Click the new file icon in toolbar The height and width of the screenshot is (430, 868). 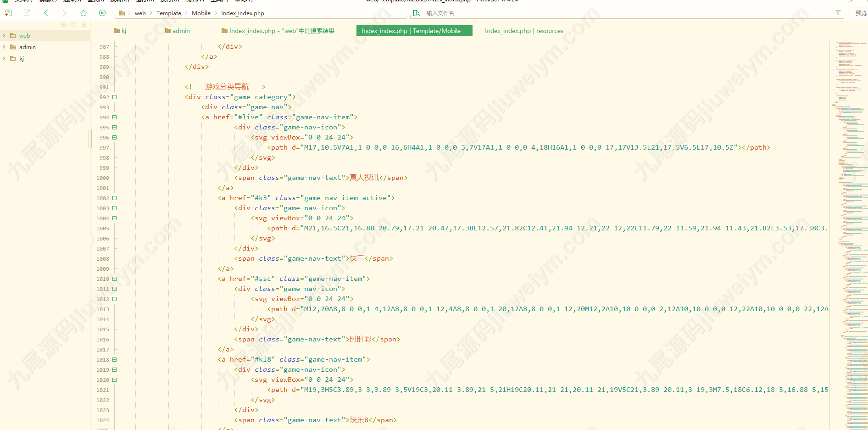pos(8,13)
